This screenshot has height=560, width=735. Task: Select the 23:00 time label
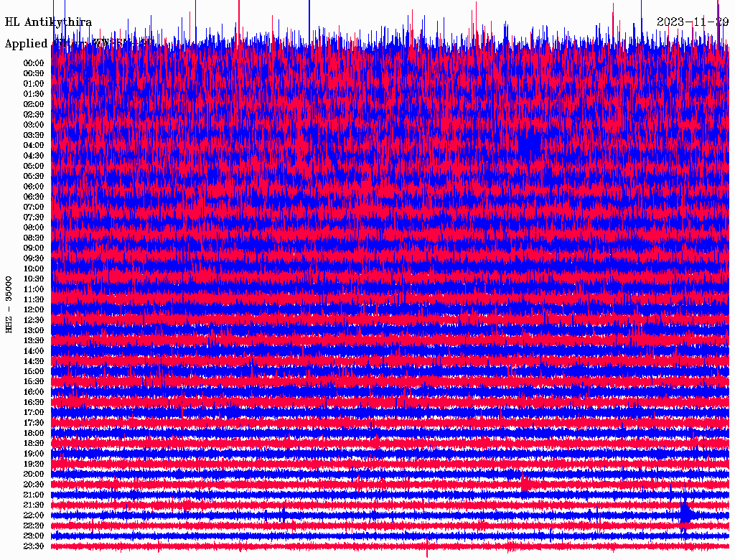pyautogui.click(x=34, y=536)
